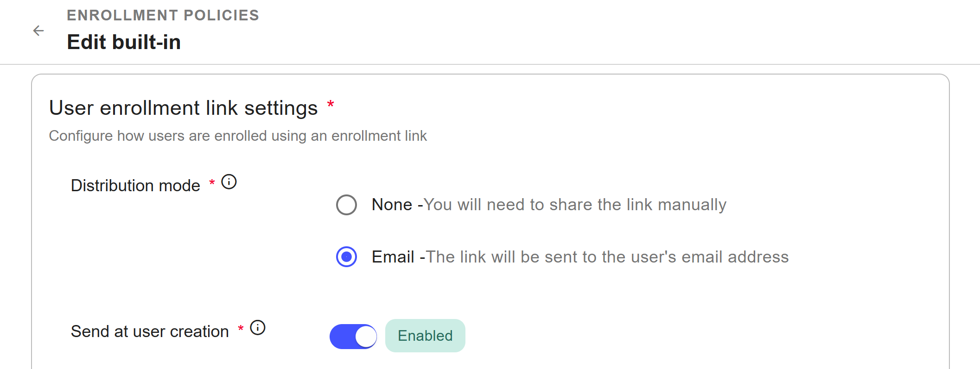Disable the Send at user creation toggle
980x369 pixels.
pyautogui.click(x=353, y=336)
